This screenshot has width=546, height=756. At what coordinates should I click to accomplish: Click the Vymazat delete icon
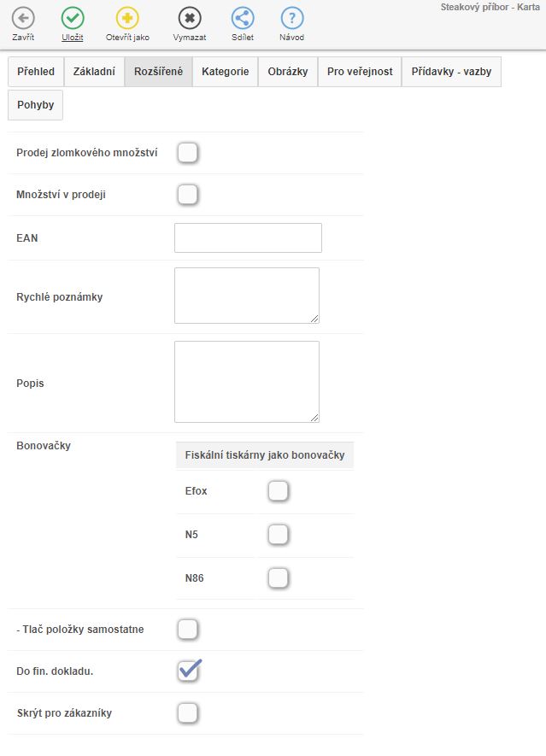(189, 18)
